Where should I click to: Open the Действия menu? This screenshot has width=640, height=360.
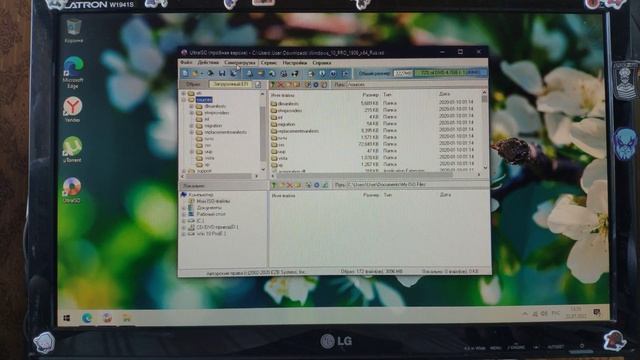(x=208, y=62)
